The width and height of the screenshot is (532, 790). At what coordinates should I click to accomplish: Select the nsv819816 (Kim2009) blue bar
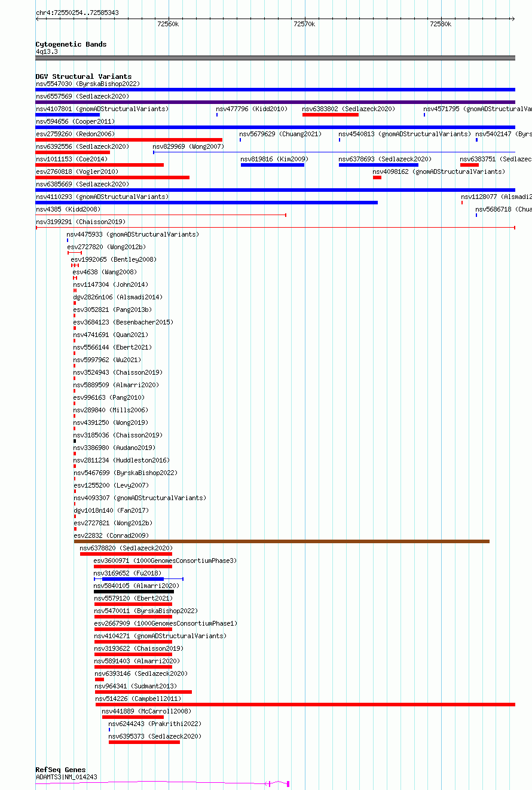click(273, 165)
